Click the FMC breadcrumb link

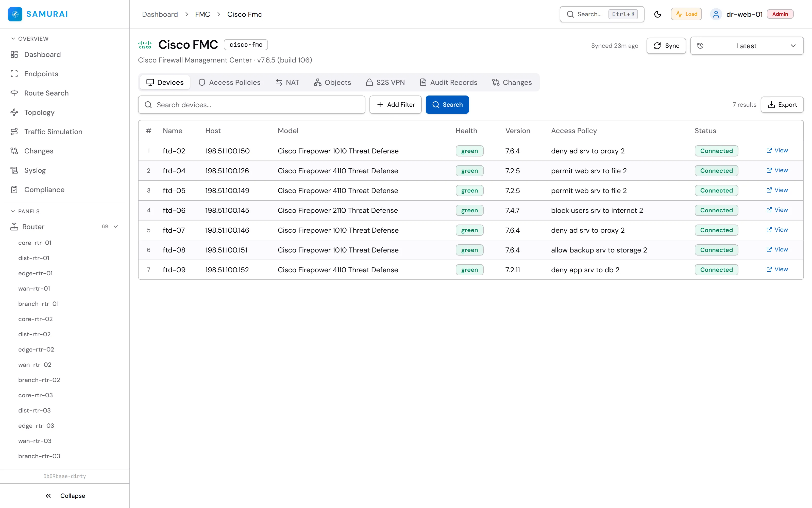point(203,14)
